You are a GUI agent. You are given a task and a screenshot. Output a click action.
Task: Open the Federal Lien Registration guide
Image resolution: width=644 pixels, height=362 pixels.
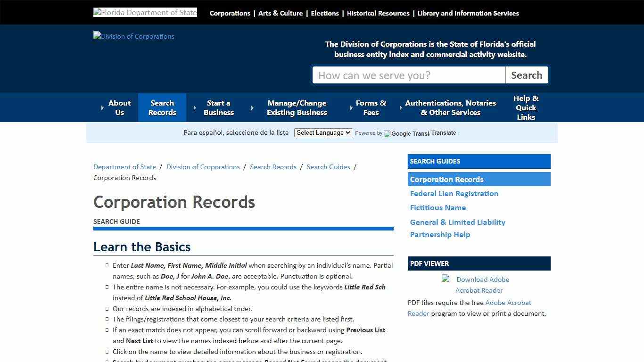tap(454, 193)
